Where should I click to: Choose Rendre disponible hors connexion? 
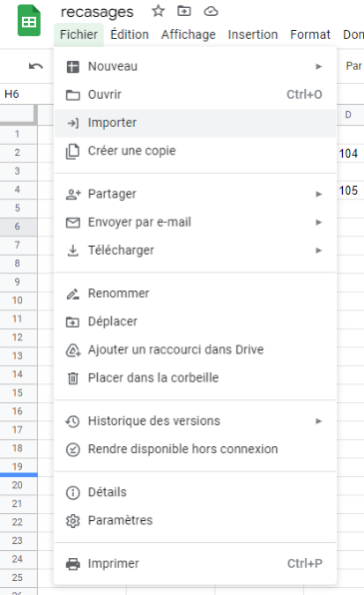[x=195, y=449]
